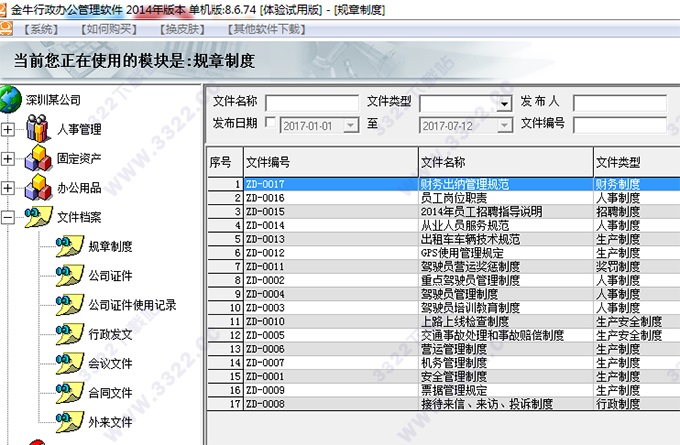Open the 其他软件下载 menu
The height and width of the screenshot is (445, 680).
pyautogui.click(x=266, y=29)
